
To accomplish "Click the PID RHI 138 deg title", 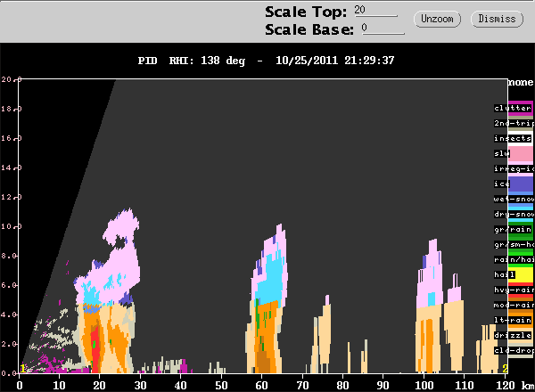I will [192, 61].
